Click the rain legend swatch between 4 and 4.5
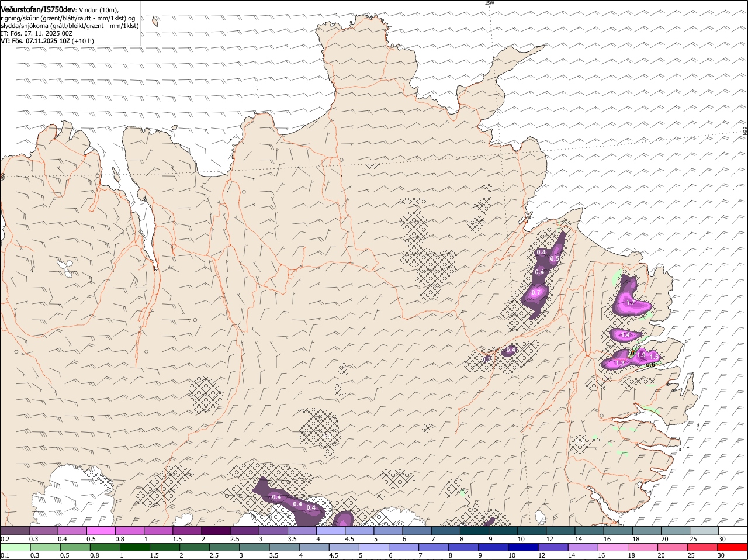748x560 pixels. [x=314, y=547]
